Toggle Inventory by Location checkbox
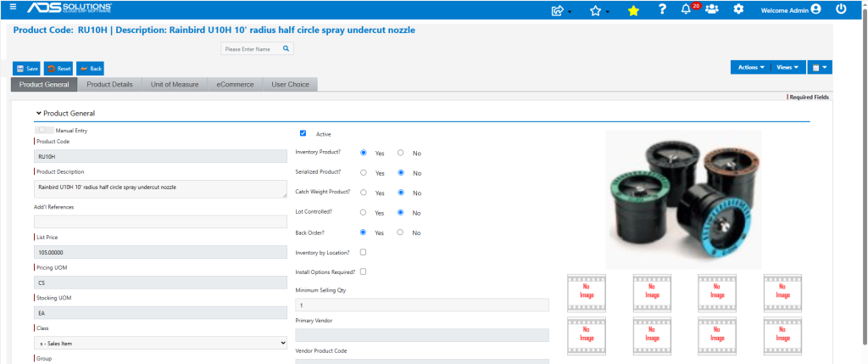 pos(363,252)
